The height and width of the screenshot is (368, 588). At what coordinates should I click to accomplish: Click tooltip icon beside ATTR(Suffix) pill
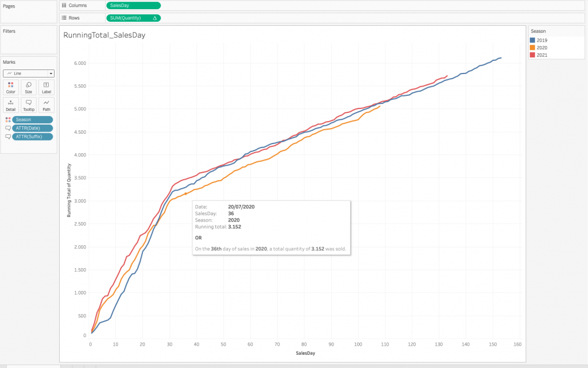[x=8, y=137]
